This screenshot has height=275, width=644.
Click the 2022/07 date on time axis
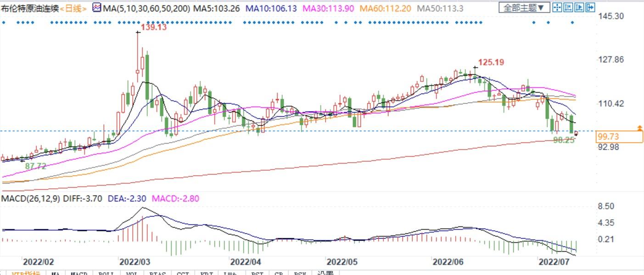click(553, 262)
